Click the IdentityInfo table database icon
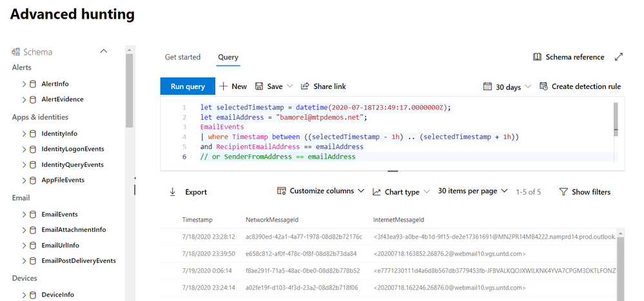The width and height of the screenshot is (644, 301). pyautogui.click(x=33, y=133)
